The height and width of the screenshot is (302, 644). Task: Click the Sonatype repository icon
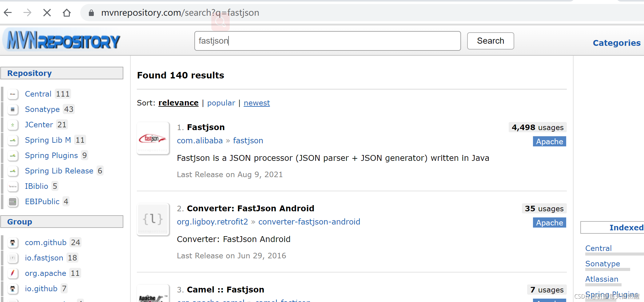tap(13, 109)
